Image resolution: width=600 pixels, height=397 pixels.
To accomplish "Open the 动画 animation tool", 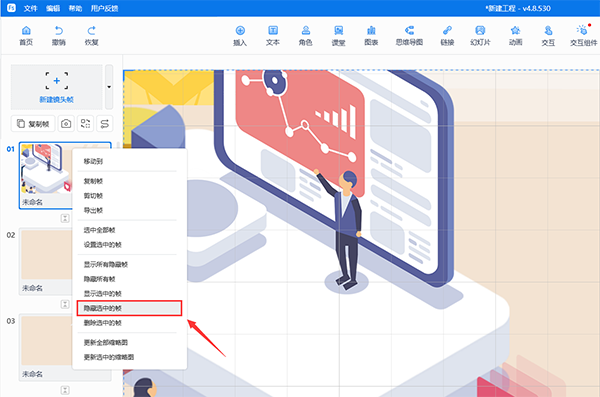I will pos(515,36).
